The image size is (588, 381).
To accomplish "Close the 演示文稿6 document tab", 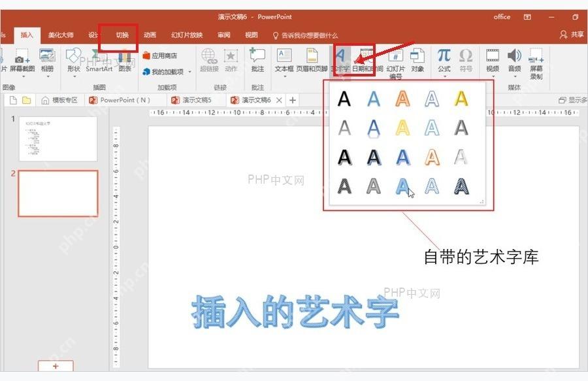I will (279, 100).
